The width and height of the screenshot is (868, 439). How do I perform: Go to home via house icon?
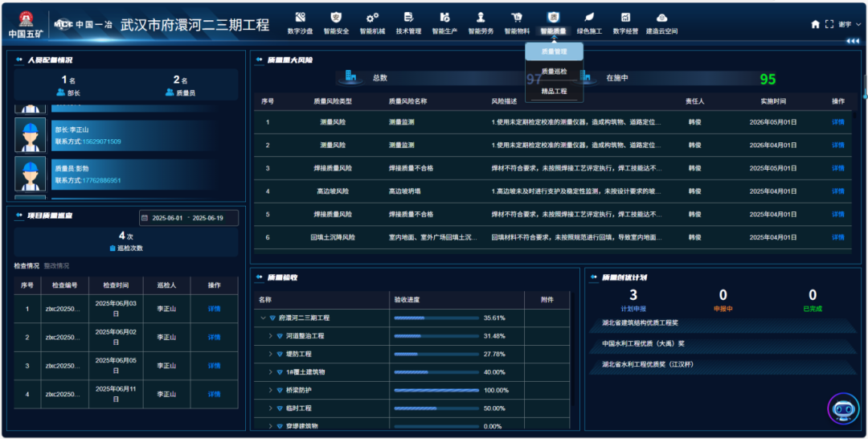(x=816, y=24)
